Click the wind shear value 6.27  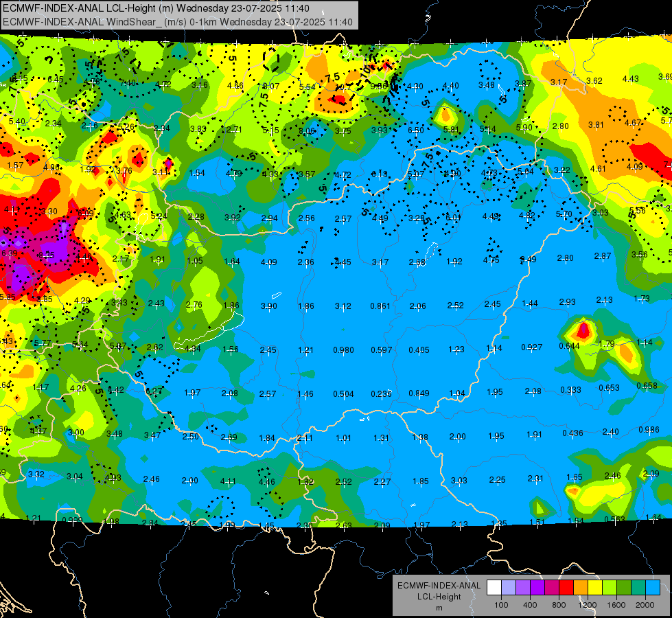point(154,391)
